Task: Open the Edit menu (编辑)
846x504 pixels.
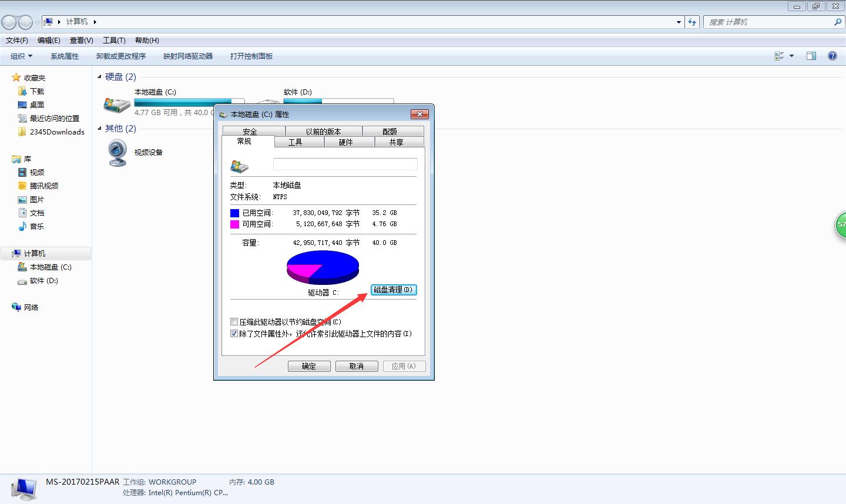Action: (x=49, y=41)
